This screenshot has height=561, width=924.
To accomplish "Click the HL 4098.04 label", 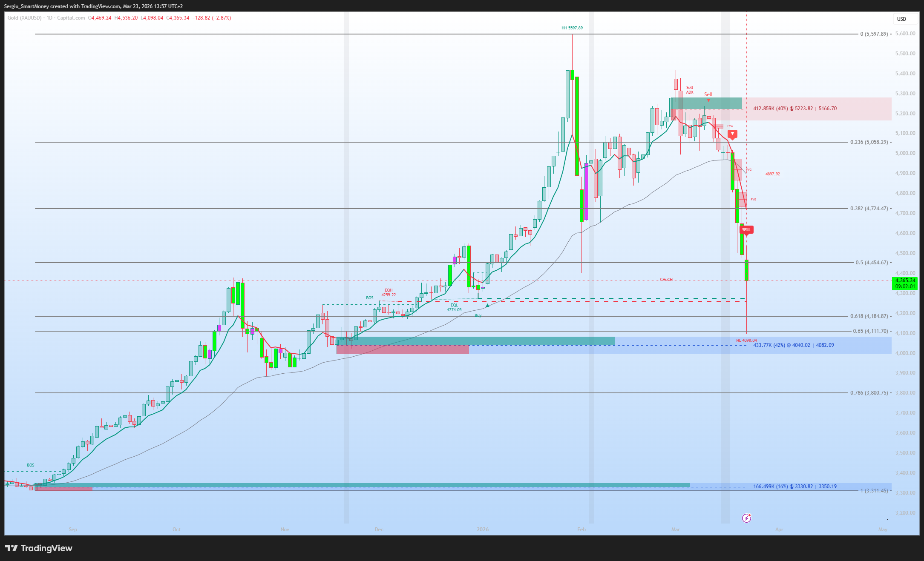I will pyautogui.click(x=746, y=341).
